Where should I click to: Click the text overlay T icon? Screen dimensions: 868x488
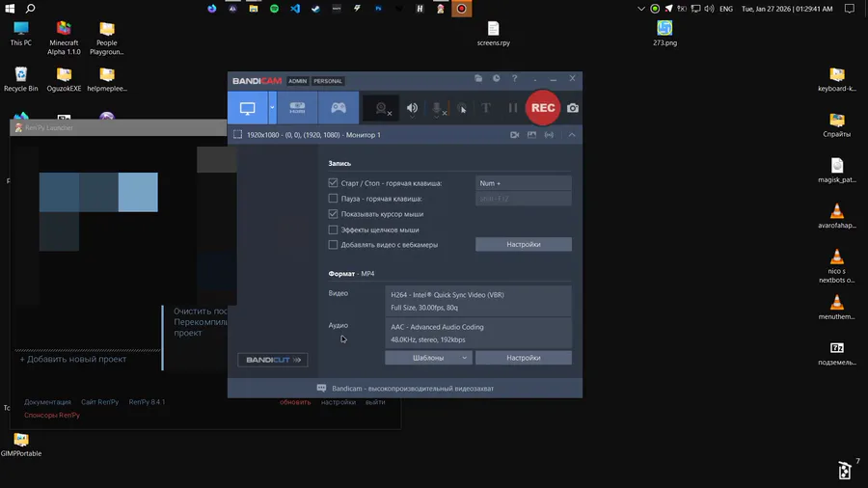point(485,108)
